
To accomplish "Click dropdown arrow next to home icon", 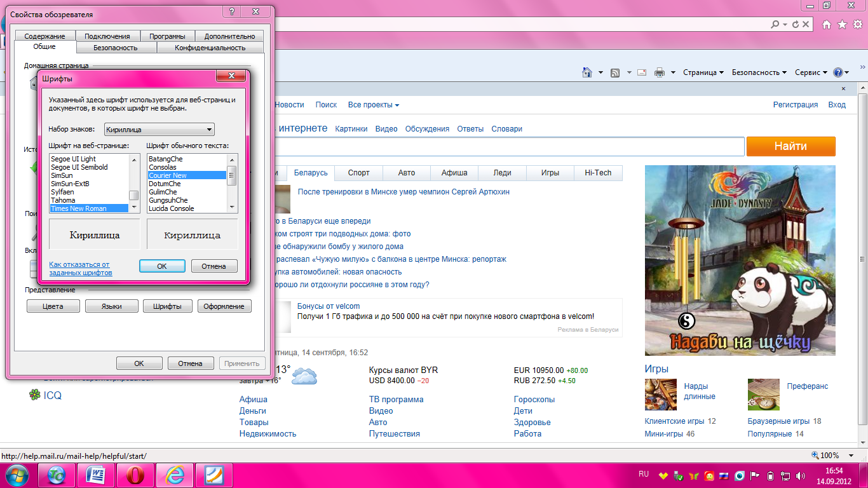I will pyautogui.click(x=600, y=72).
